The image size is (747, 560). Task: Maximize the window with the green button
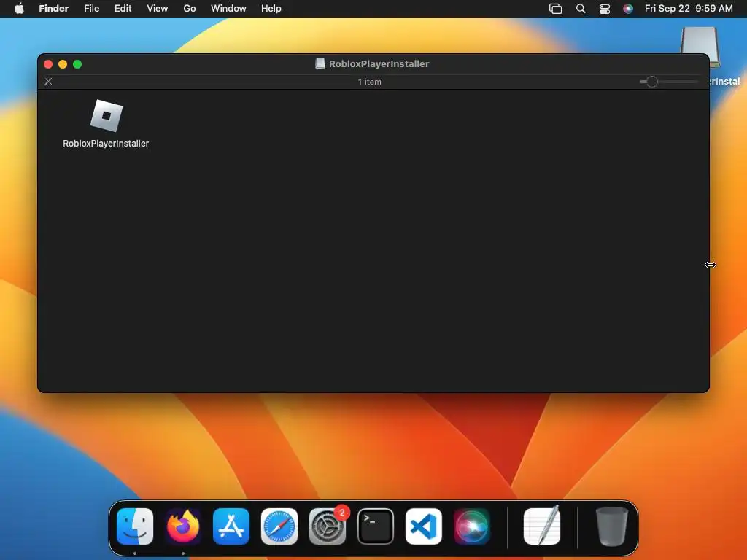pyautogui.click(x=77, y=64)
